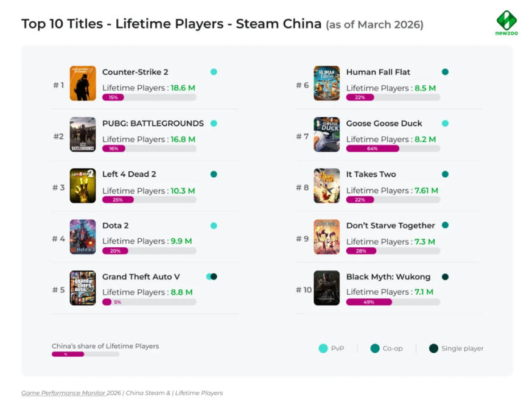Click the PvP legend color dot

[x=323, y=348]
